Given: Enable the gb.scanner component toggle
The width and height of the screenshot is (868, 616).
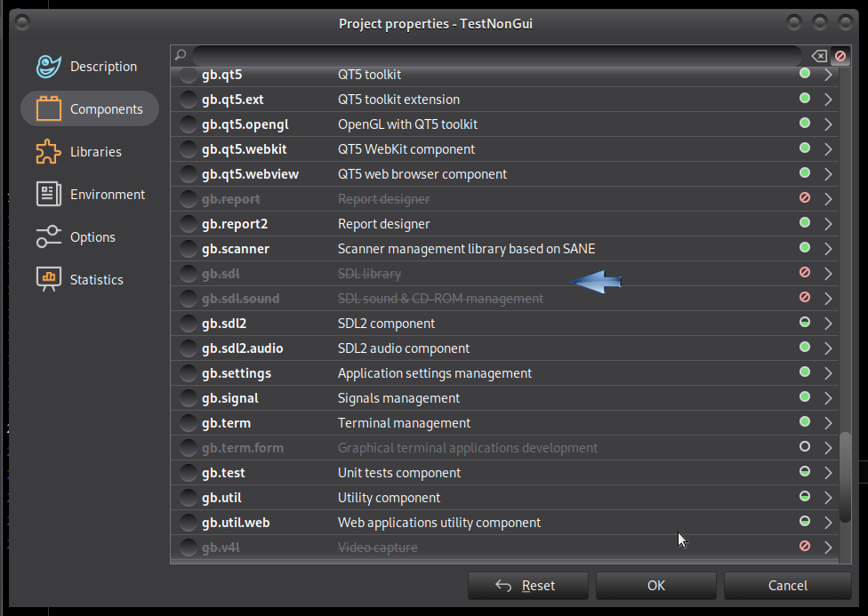Looking at the screenshot, I should point(189,249).
